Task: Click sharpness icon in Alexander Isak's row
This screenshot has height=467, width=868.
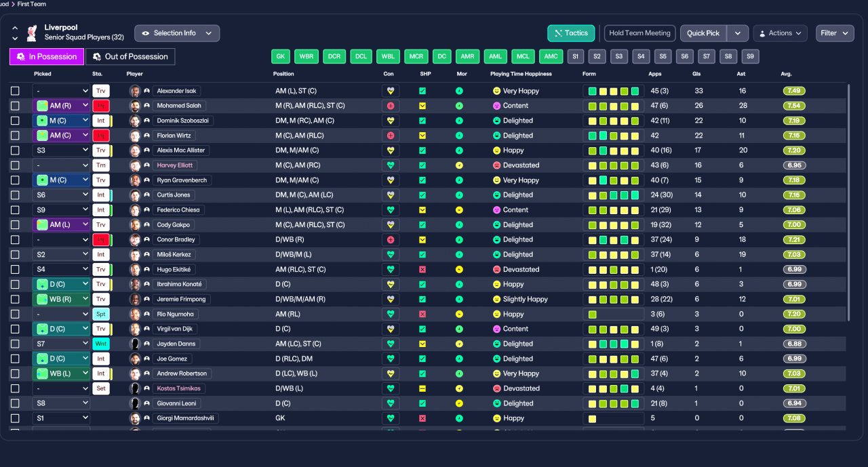Action: [x=422, y=91]
